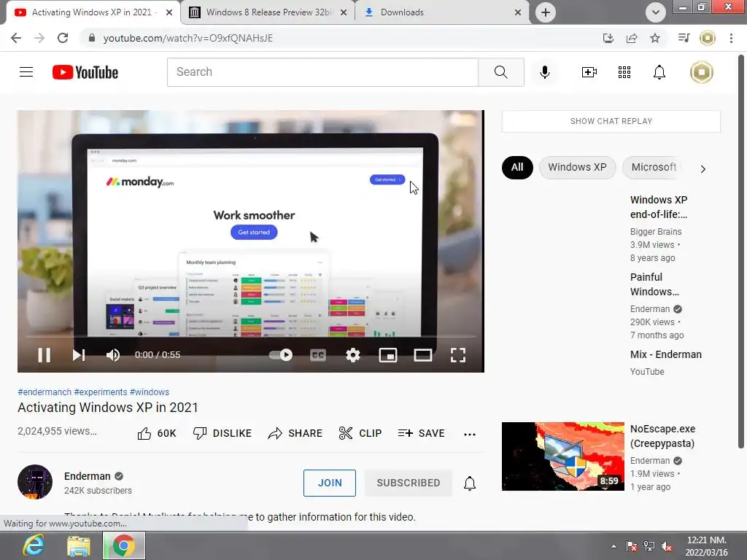Open the Windows XP end-of-life video
Image resolution: width=747 pixels, height=560 pixels.
pyautogui.click(x=659, y=207)
